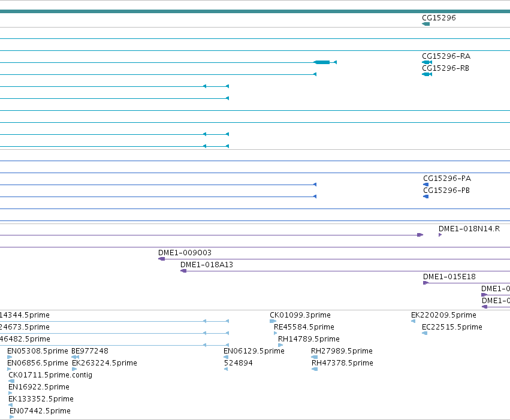Click the RH47378.5prime EST glyph
The height and width of the screenshot is (420, 510).
click(315, 370)
